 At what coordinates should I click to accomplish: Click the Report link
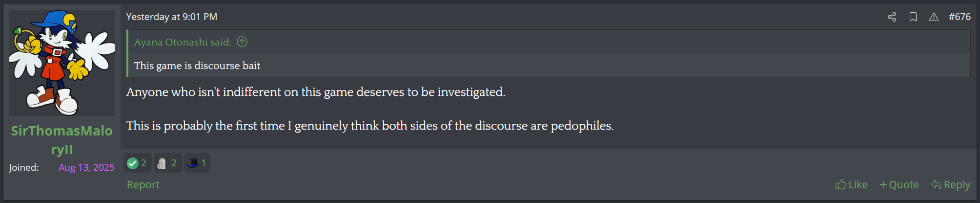(x=143, y=184)
